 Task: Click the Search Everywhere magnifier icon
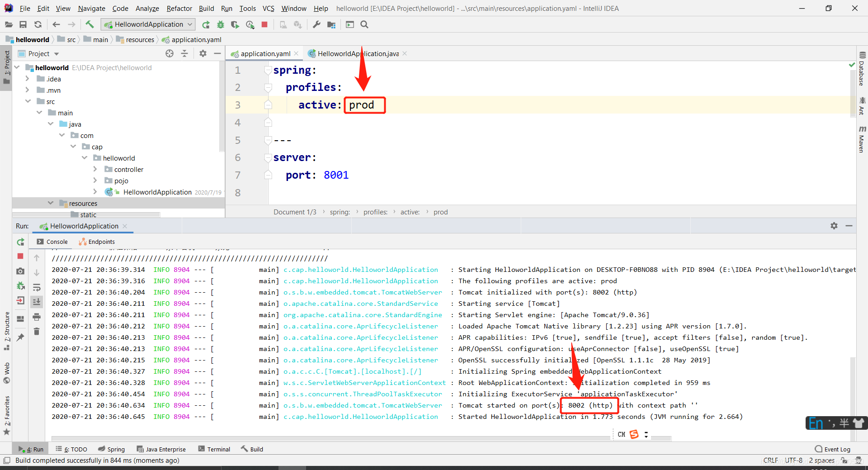[x=364, y=24]
